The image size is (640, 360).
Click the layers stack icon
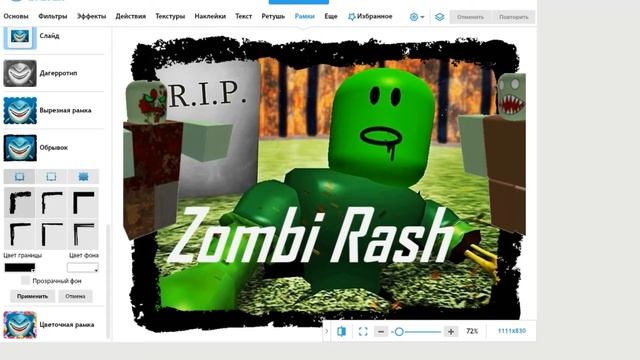[440, 17]
